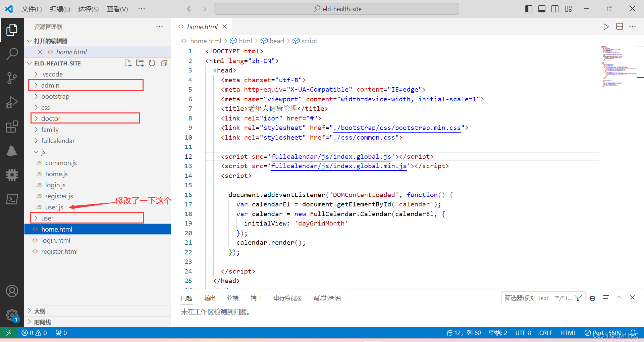Screen dimensions: 644x342
Task: Collapse the 打开的编辑器 section
Action: [x=98, y=41]
